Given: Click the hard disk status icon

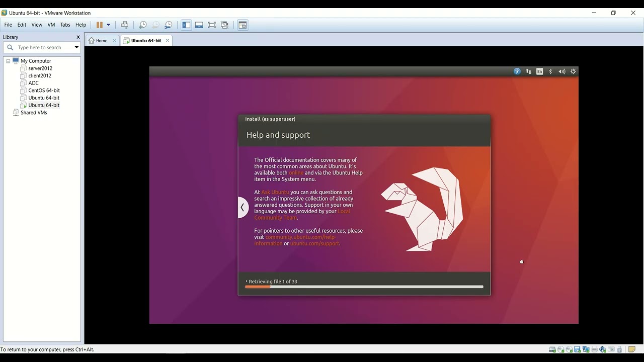Looking at the screenshot, I should 552,349.
